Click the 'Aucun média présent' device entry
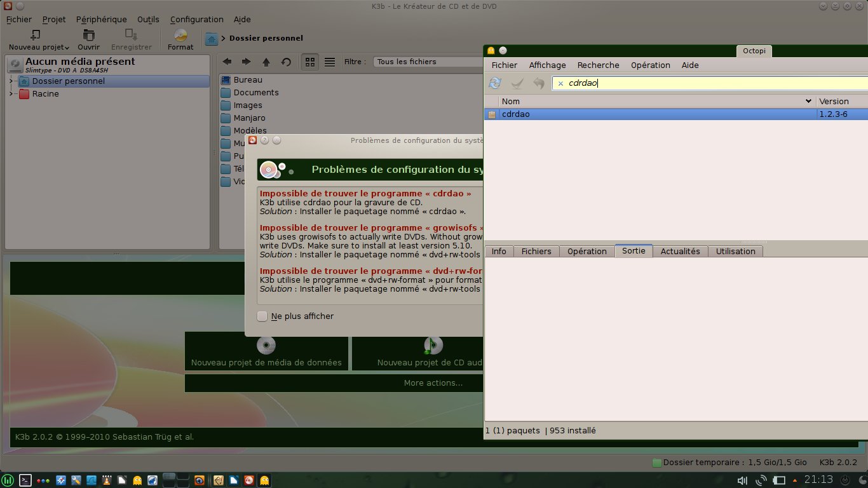This screenshot has height=488, width=868. pos(107,64)
